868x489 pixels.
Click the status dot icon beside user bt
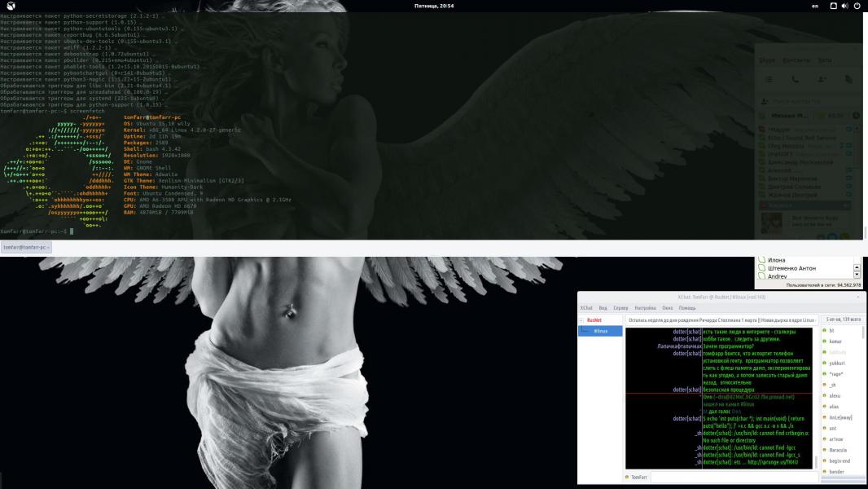click(x=824, y=331)
